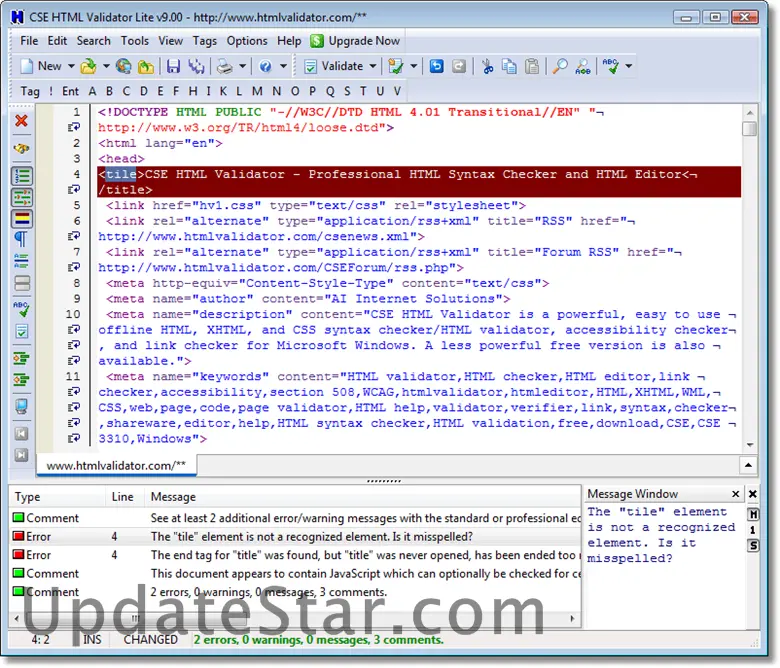Save the document with the floppy disk icon

[x=173, y=66]
